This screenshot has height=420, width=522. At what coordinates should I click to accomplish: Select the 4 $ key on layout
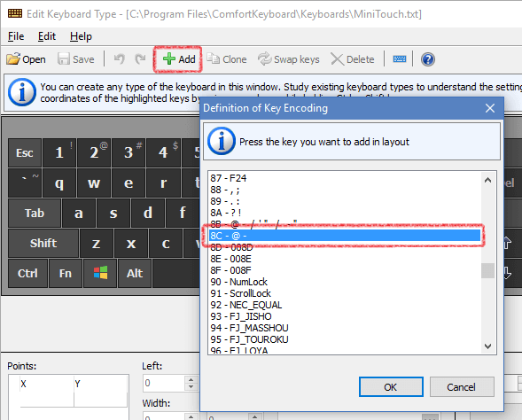coord(163,152)
